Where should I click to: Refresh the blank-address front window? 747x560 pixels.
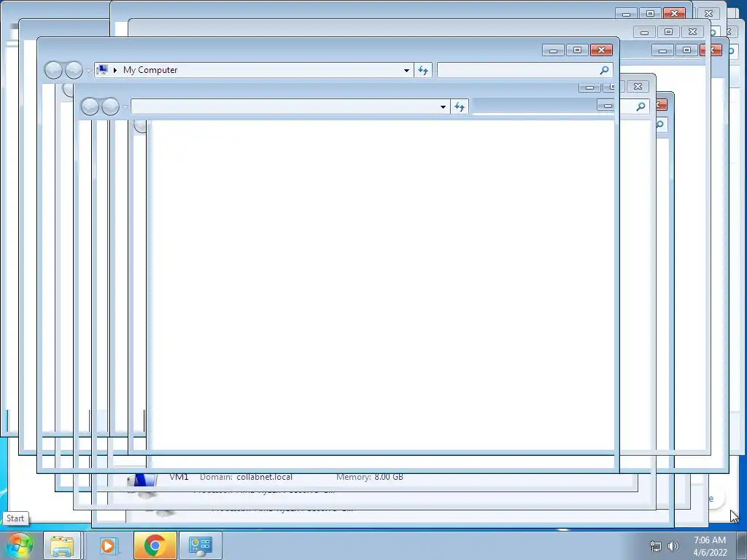pyautogui.click(x=460, y=106)
